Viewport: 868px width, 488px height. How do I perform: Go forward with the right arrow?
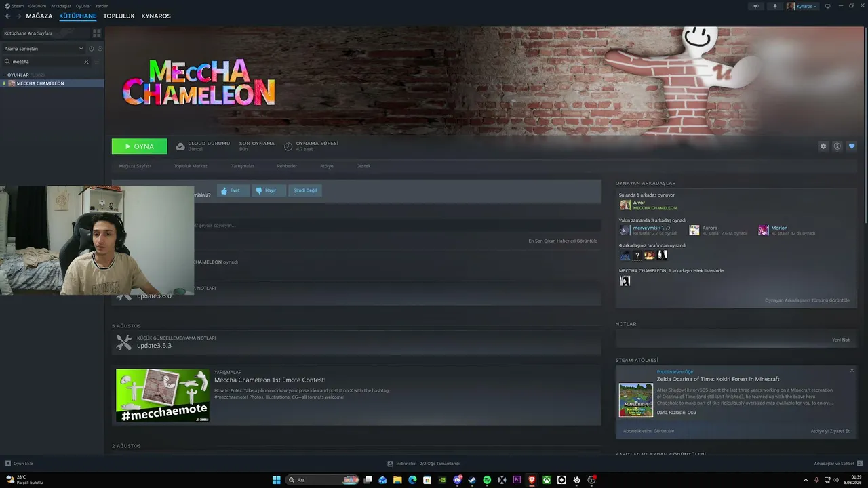pyautogui.click(x=18, y=16)
